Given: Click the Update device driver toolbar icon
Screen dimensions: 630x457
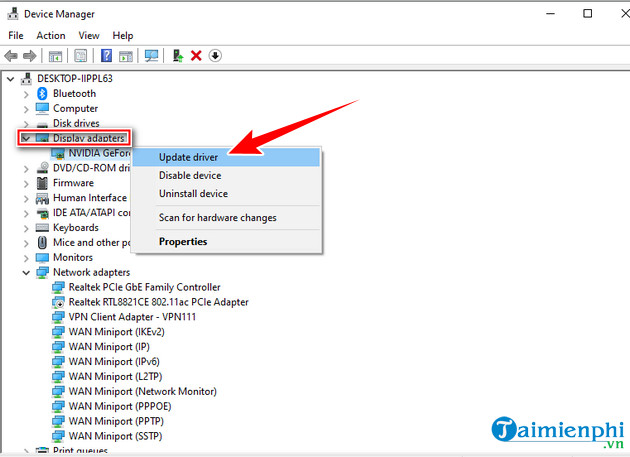Looking at the screenshot, I should pos(178,55).
